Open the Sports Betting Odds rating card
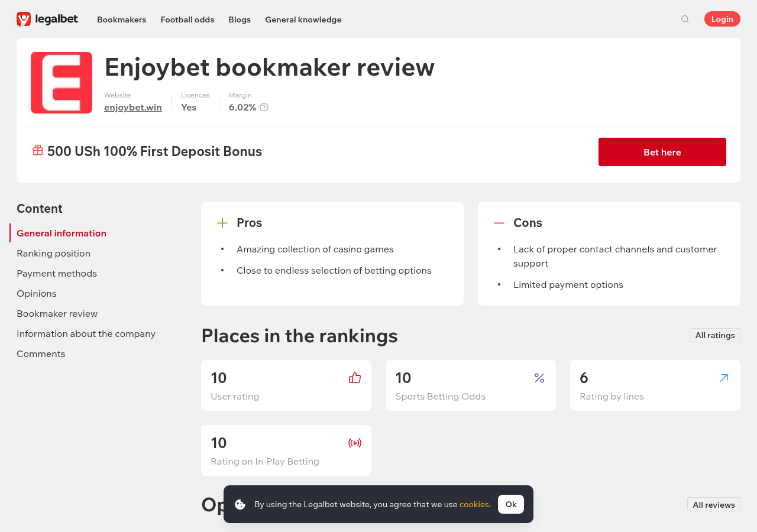Viewport: 757px width, 532px height. 471,385
